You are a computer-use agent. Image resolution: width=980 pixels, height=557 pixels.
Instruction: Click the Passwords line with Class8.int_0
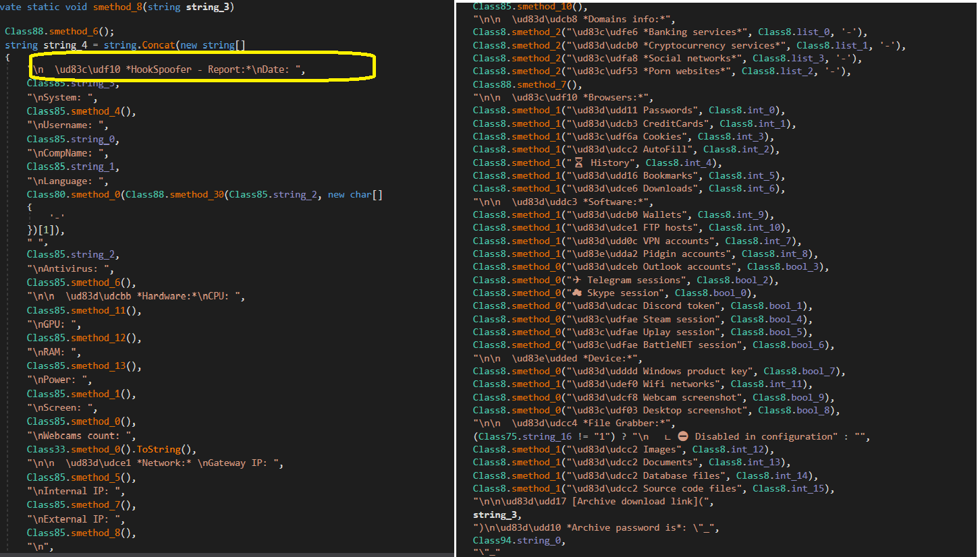click(x=629, y=111)
